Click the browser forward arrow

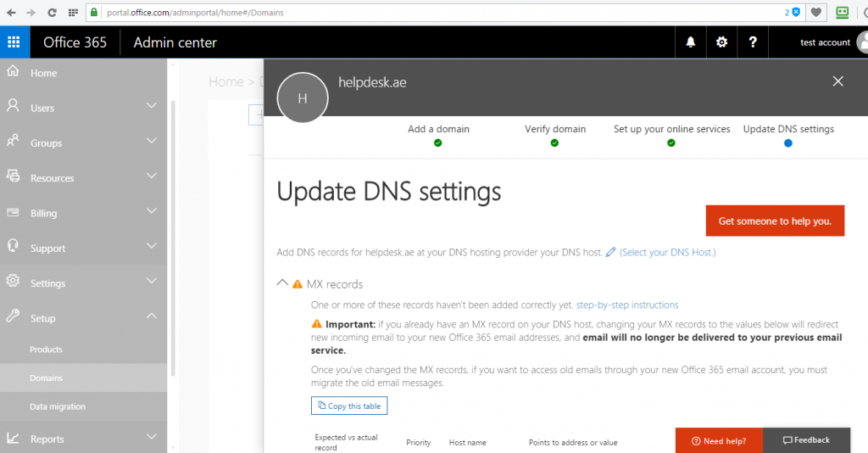click(x=31, y=12)
